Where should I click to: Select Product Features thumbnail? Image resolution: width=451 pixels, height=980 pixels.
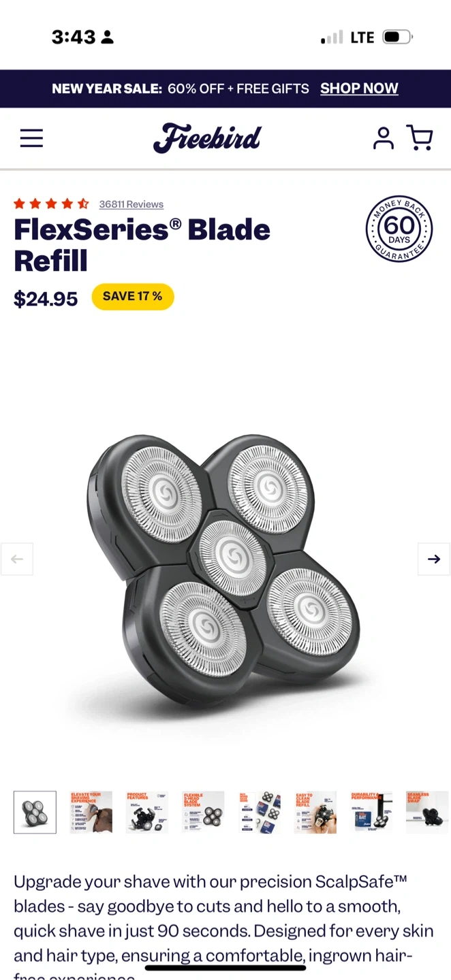pyautogui.click(x=146, y=813)
